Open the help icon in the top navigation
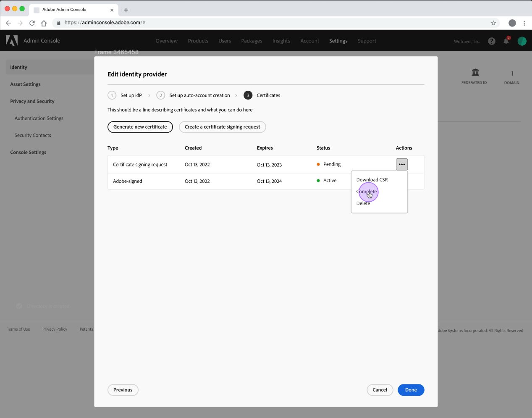 pyautogui.click(x=491, y=41)
